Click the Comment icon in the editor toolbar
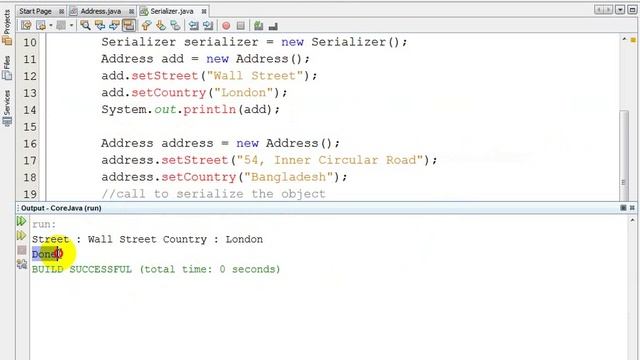Viewport: 640px width, 360px height. (x=258, y=26)
